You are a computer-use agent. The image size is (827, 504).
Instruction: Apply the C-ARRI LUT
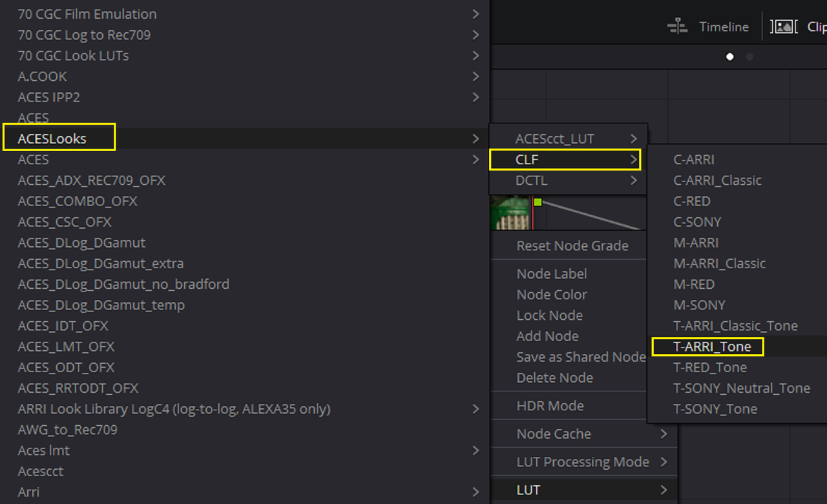pos(737,160)
